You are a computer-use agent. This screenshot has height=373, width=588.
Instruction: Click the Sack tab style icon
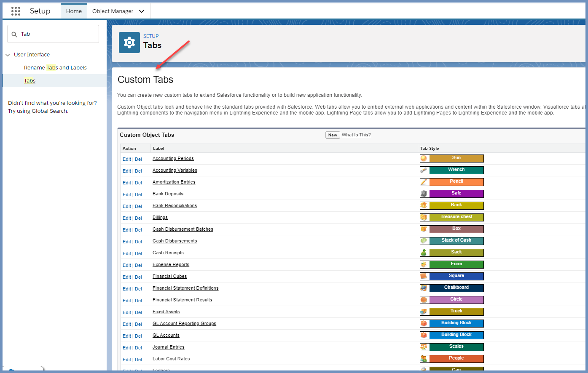(x=424, y=253)
